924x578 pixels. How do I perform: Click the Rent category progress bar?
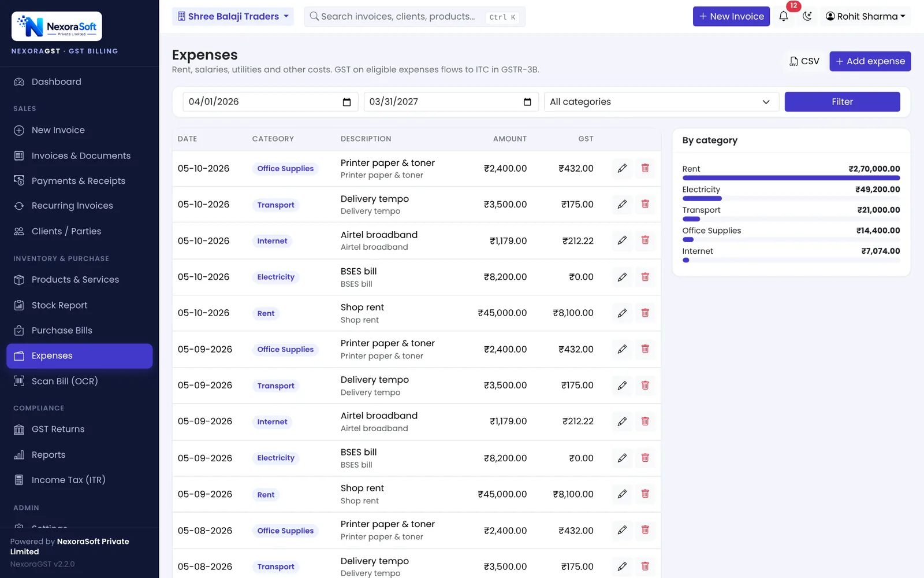tap(791, 178)
